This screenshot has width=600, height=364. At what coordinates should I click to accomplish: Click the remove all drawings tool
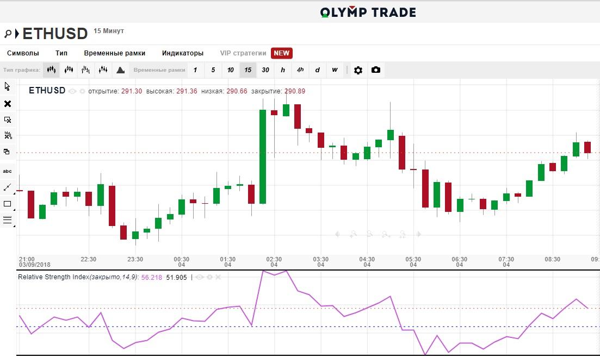pos(8,136)
